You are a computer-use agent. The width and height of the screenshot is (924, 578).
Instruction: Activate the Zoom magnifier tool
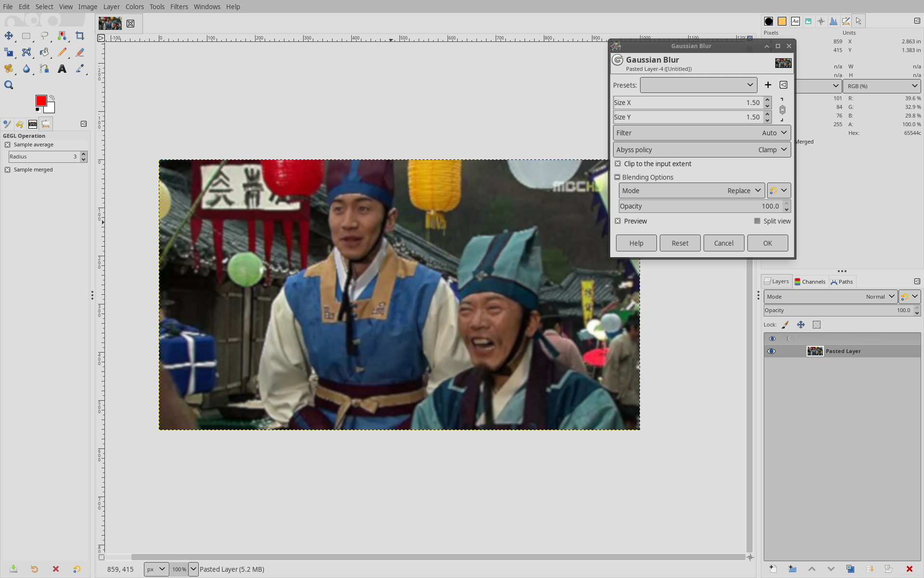click(x=9, y=85)
